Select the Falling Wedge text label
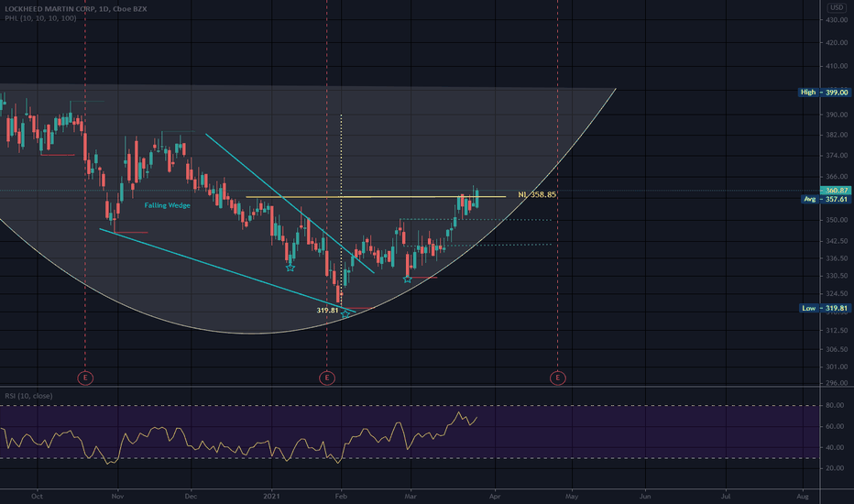 167,205
